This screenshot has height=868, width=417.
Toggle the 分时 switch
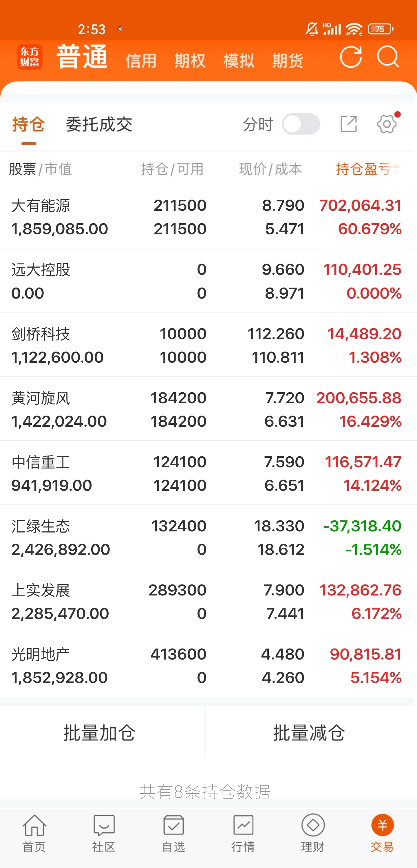click(x=301, y=124)
